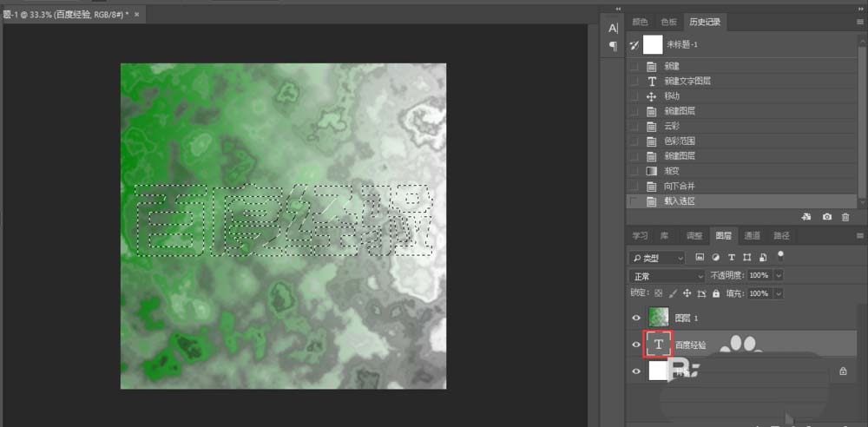Open the 填充 fill slider arrow
Image resolution: width=868 pixels, height=427 pixels.
point(779,293)
